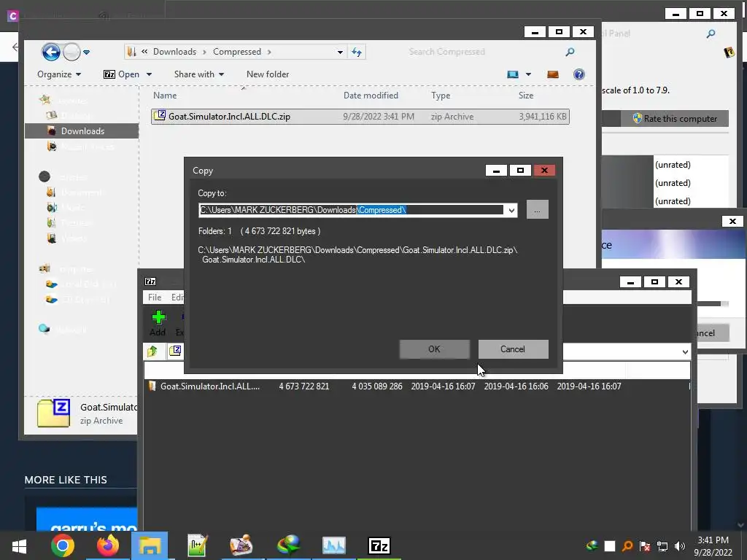Click the Type column header
This screenshot has width=747, height=560.
441,96
